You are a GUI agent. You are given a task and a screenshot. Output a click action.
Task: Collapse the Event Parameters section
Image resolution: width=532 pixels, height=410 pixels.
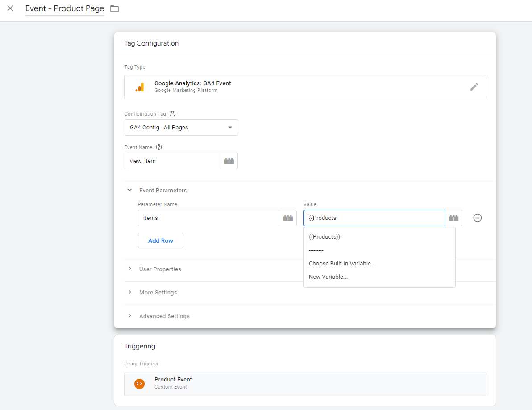pos(130,190)
